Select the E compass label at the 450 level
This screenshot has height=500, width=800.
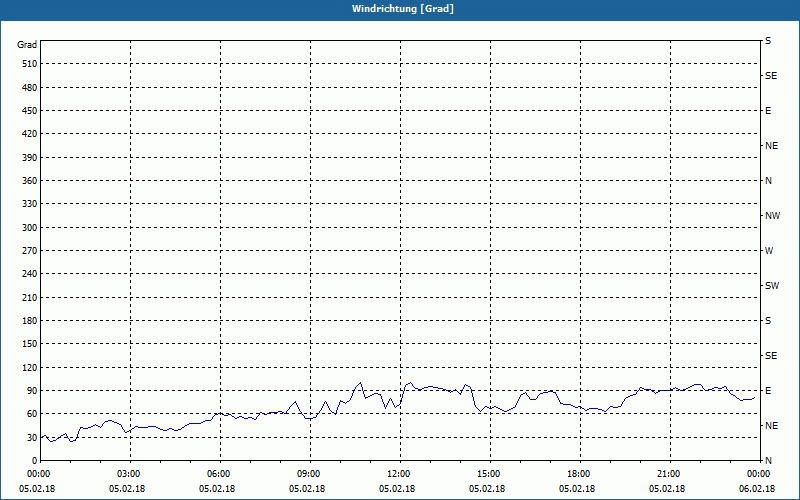point(768,111)
